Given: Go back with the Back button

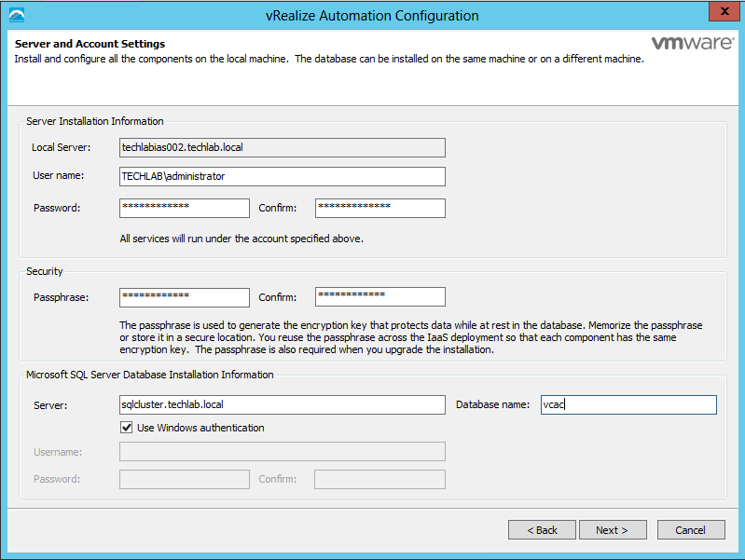Looking at the screenshot, I should point(542,529).
